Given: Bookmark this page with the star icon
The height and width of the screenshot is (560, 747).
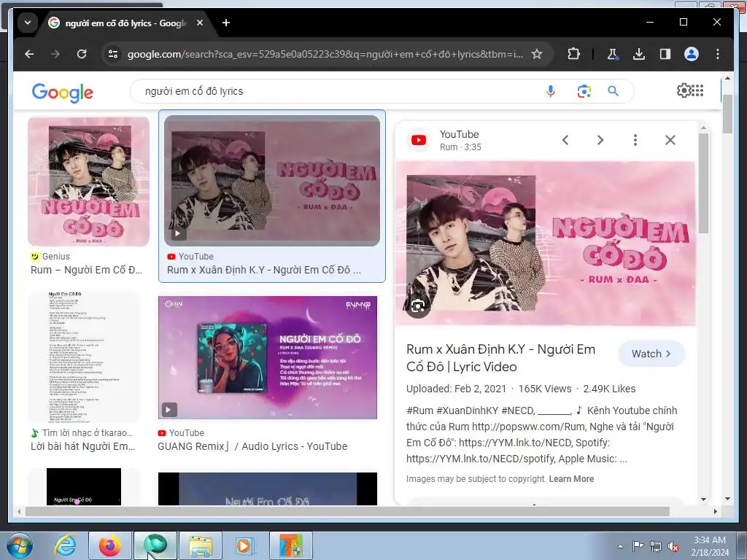Looking at the screenshot, I should pos(537,54).
